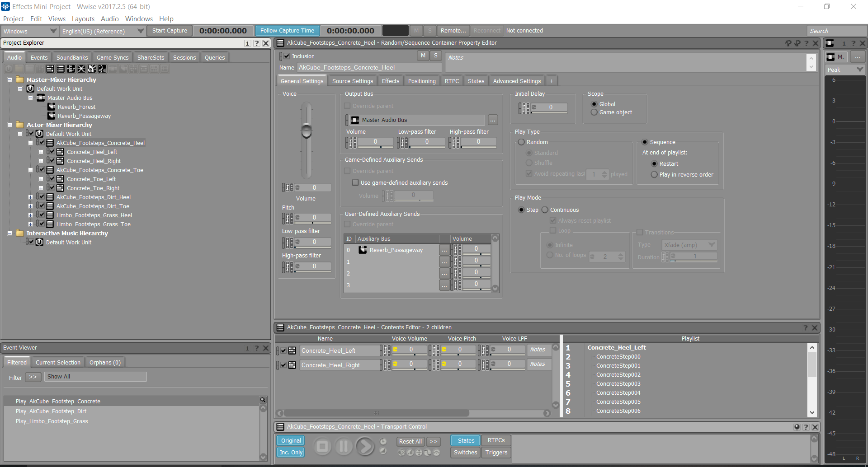This screenshot has width=868, height=467.
Task: Click the Reverb_Passageway bus icon in User-Defined Auxiliary Sends
Action: point(363,250)
